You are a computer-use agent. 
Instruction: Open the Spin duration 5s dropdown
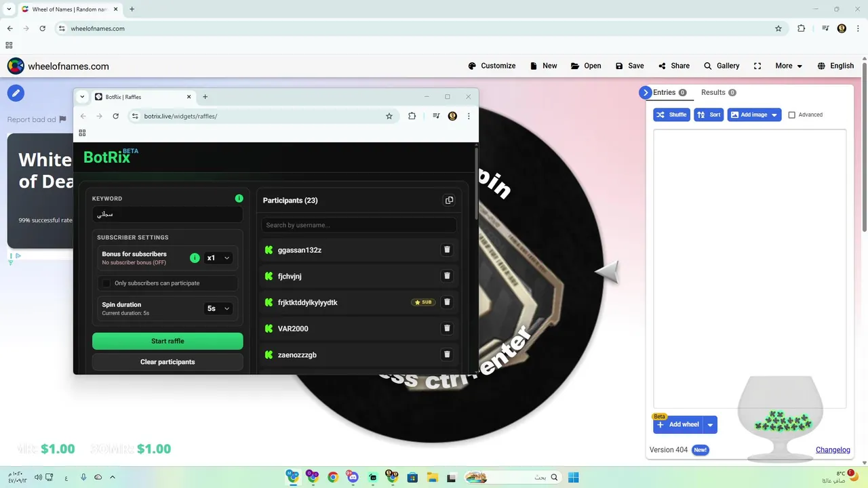point(218,308)
